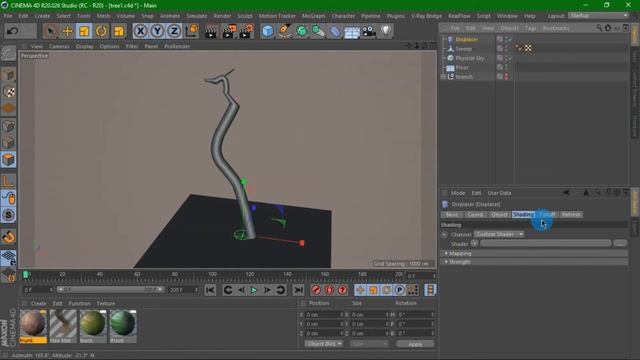Enable Texture mode in left toolbar
This screenshot has width=640, height=360.
(x=9, y=92)
